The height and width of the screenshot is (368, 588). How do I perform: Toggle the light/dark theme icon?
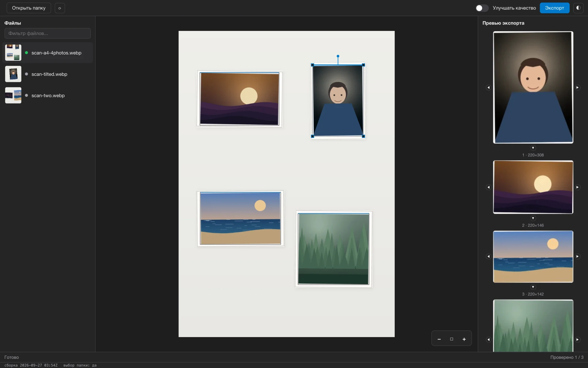point(578,8)
